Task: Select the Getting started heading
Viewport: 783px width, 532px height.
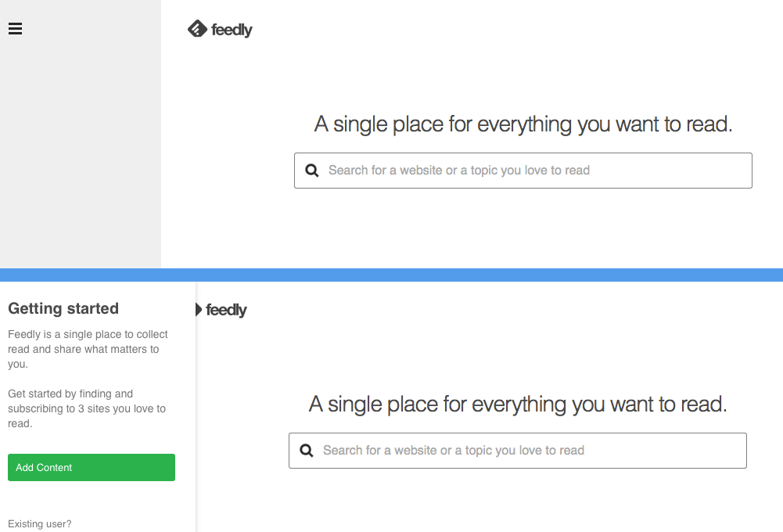Action: click(x=63, y=308)
